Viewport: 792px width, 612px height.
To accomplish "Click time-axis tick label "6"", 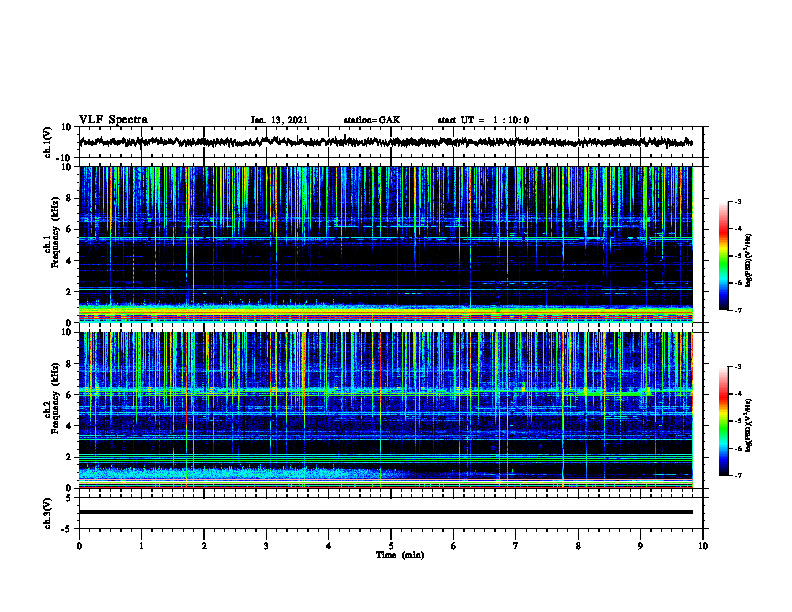I will point(454,546).
